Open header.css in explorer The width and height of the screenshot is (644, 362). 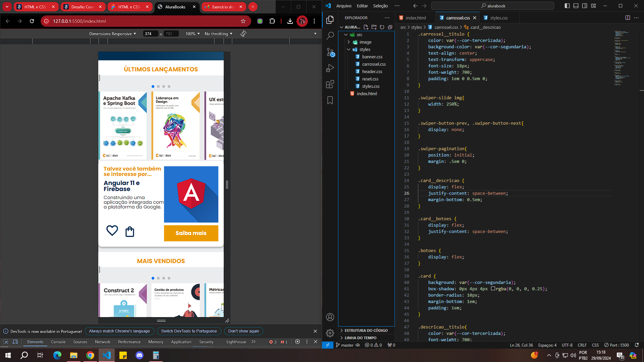[x=372, y=71]
